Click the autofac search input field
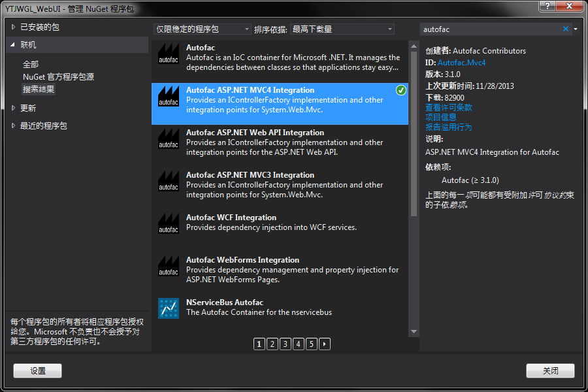This screenshot has width=588, height=392. click(491, 29)
